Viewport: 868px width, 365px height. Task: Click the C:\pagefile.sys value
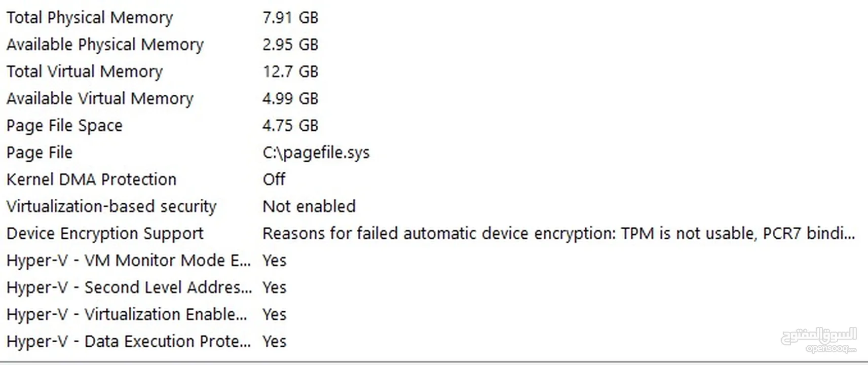tap(316, 153)
